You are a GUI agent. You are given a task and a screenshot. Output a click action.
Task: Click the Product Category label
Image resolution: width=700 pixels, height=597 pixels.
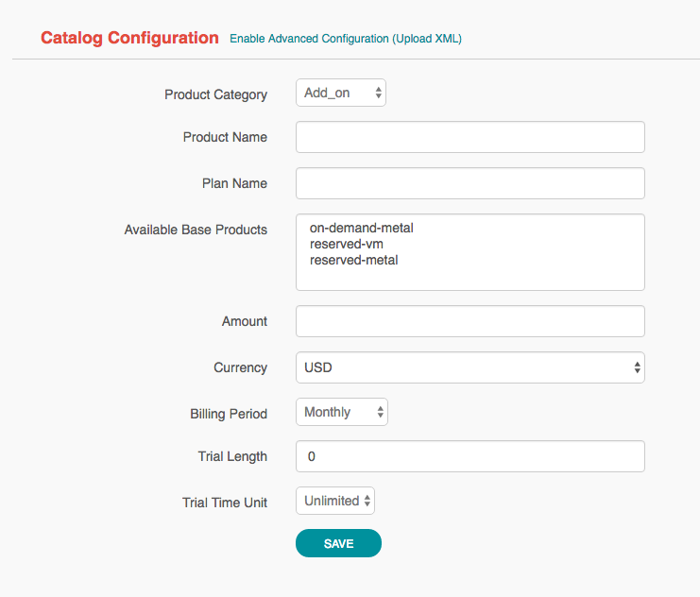tap(215, 94)
